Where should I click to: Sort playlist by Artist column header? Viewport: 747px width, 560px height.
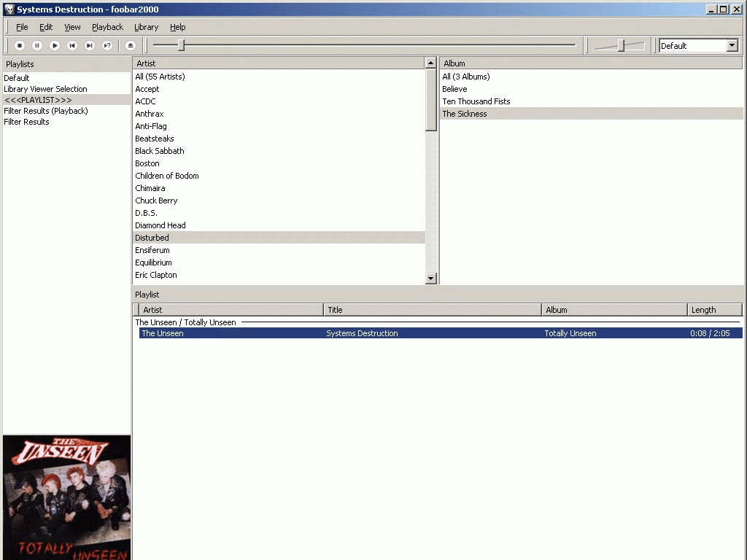click(231, 310)
